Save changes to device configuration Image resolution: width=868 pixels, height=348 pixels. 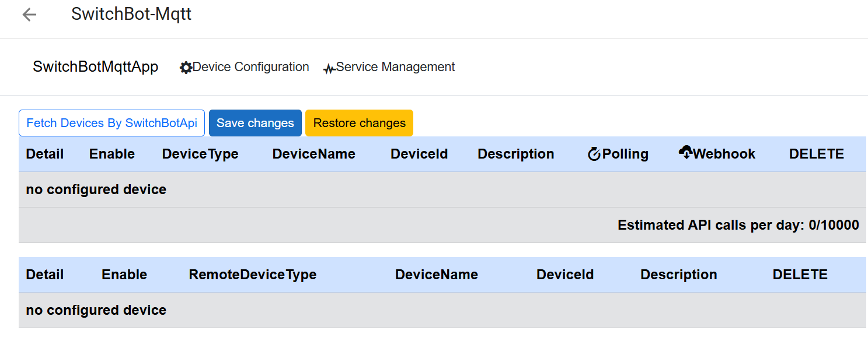(x=255, y=123)
